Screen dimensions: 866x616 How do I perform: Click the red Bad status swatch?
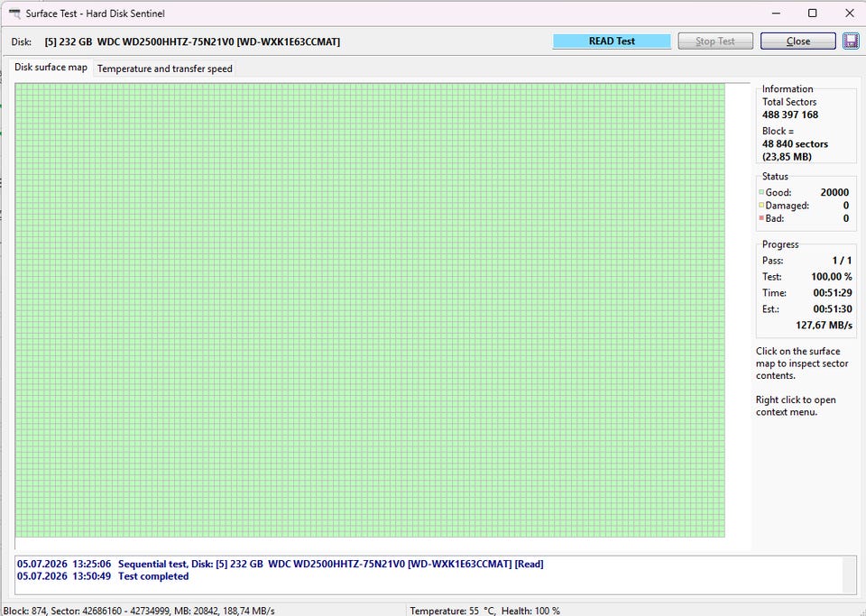pos(761,218)
